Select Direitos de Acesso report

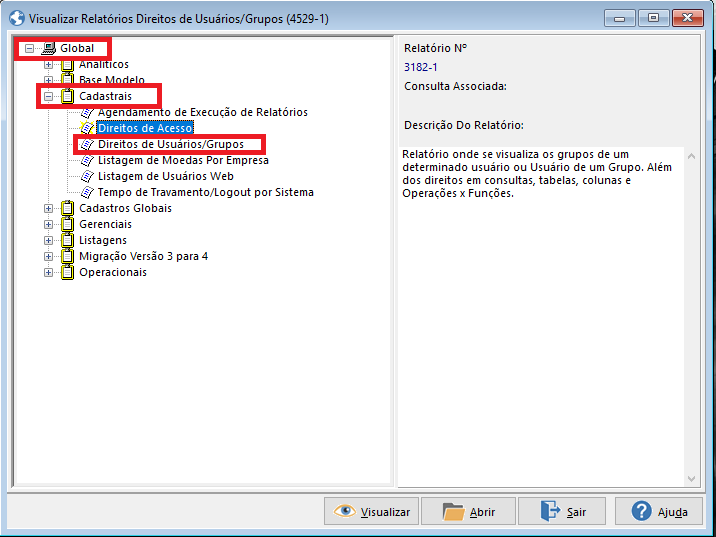[x=145, y=128]
